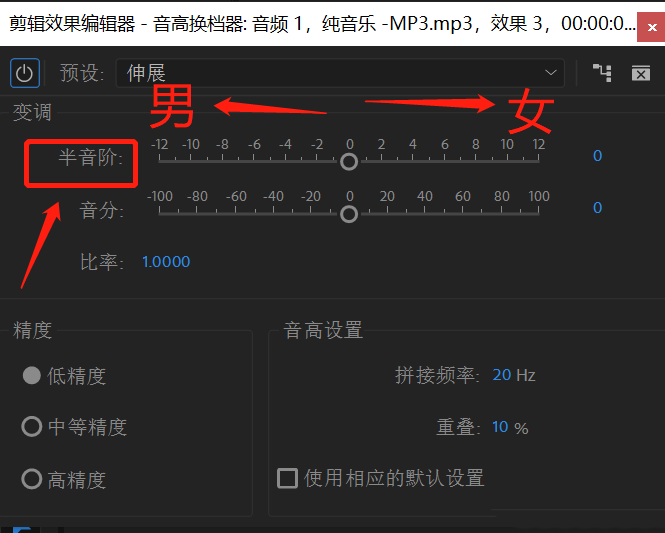The image size is (665, 533).
Task: Close the 剪辑效果编辑器 window
Action: coord(651,28)
